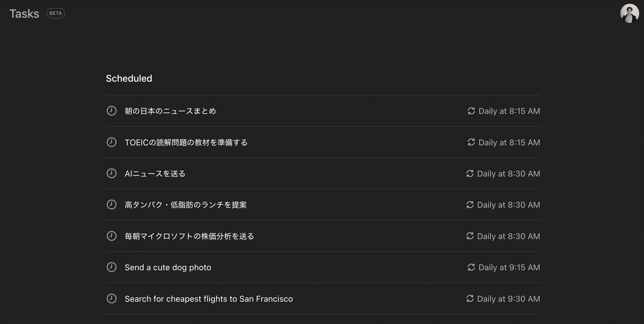Open the Send a cute dog photo task
Viewport: 644px width, 324px height.
pyautogui.click(x=168, y=267)
